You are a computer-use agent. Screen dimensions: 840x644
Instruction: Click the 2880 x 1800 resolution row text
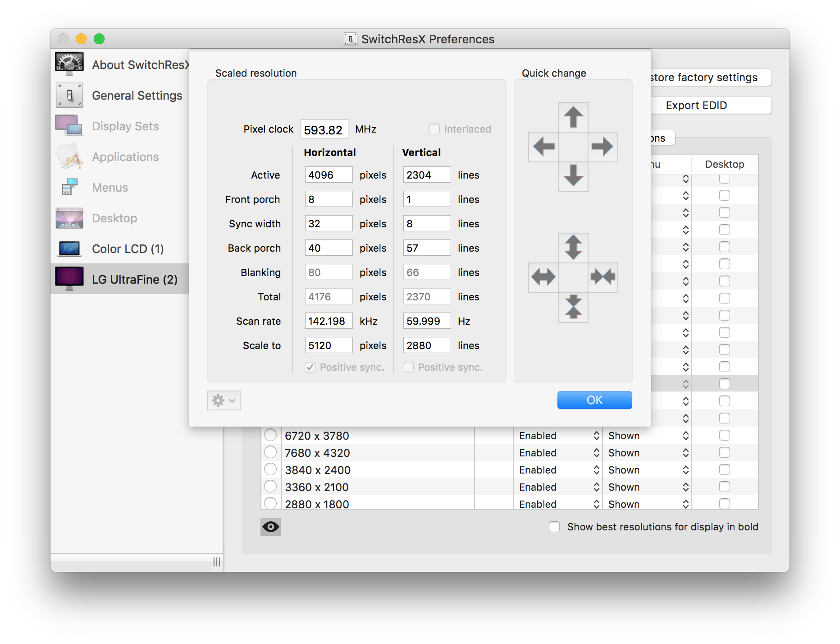click(x=317, y=504)
